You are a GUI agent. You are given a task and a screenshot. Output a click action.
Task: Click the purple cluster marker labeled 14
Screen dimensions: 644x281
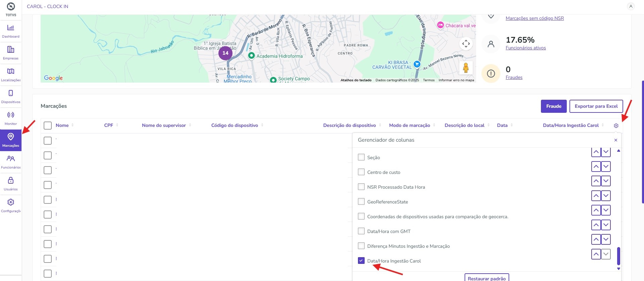pos(225,53)
